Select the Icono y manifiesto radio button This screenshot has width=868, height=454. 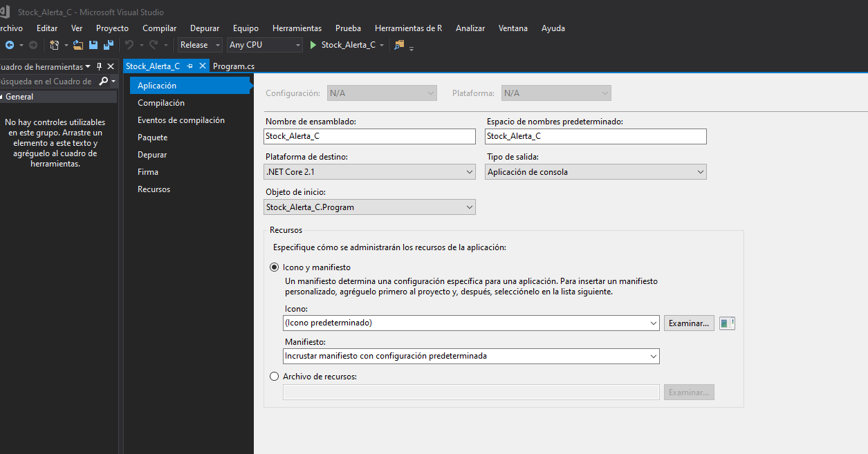pyautogui.click(x=275, y=267)
